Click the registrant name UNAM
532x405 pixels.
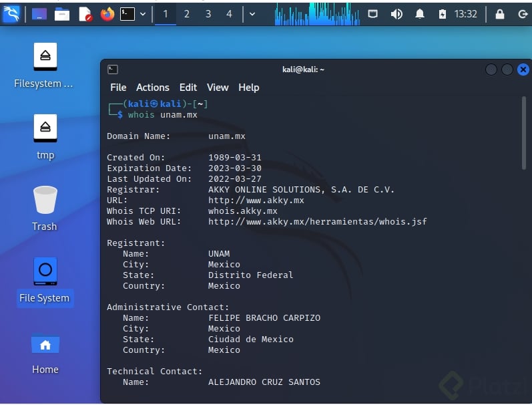click(219, 254)
